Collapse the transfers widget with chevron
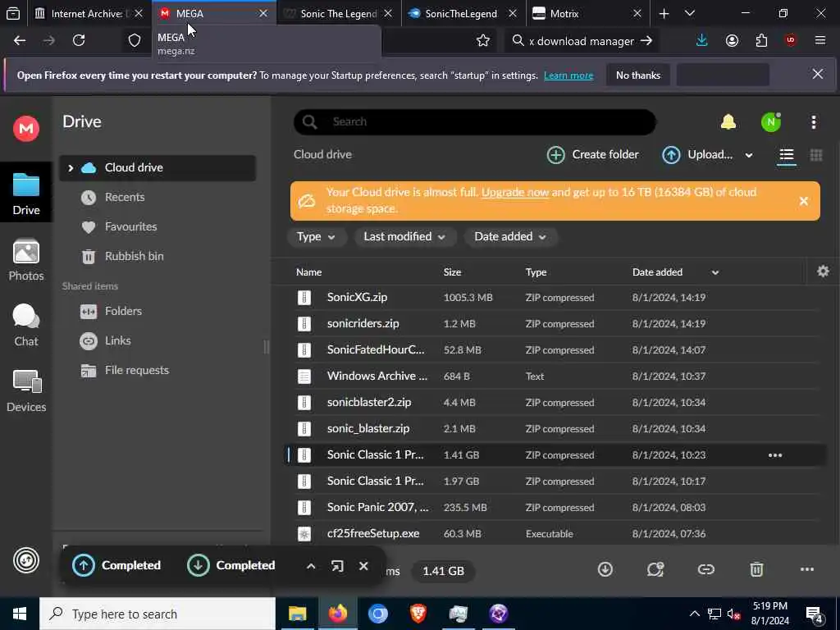 311,566
